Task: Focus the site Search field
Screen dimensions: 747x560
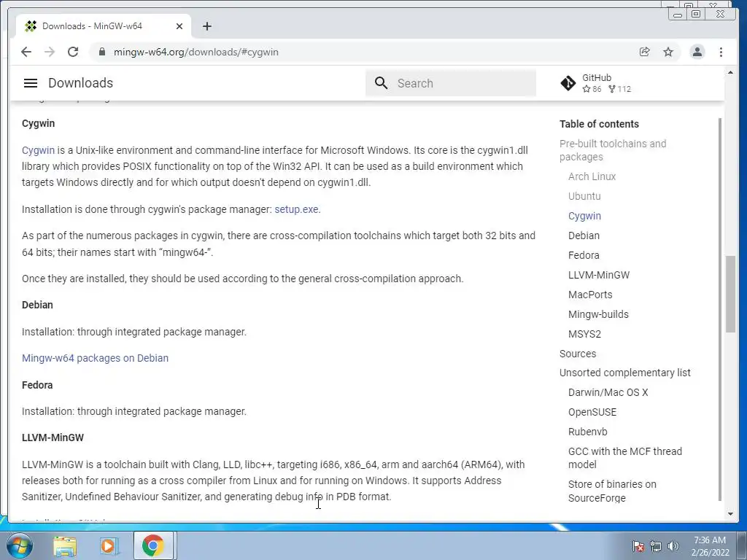Action: click(x=451, y=83)
